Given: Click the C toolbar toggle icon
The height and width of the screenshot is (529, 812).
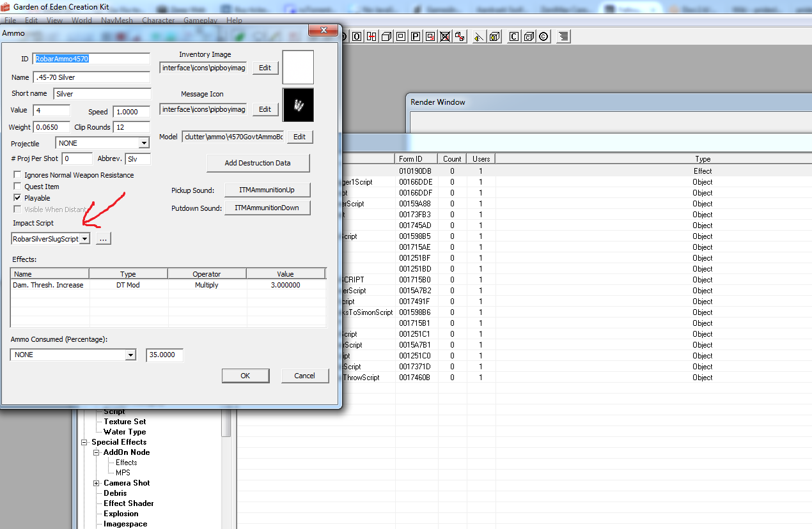Looking at the screenshot, I should tap(513, 36).
